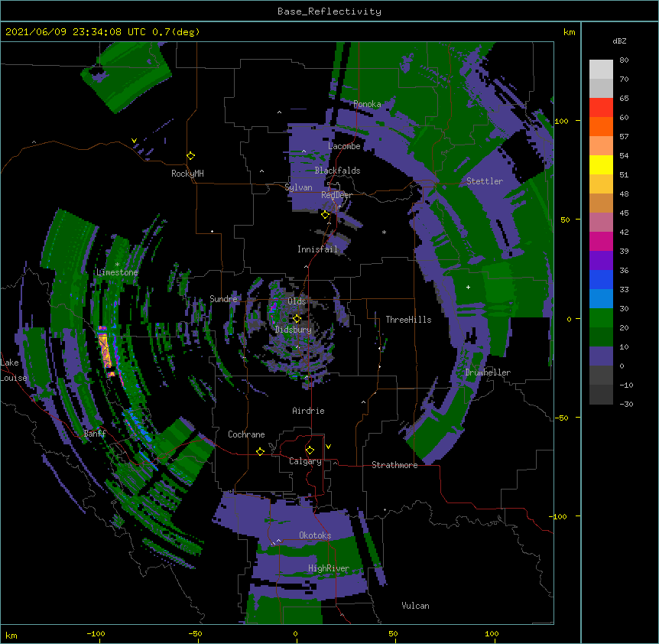Click the Base_Reflectivity title
Viewport: 659px width, 644px height.
pyautogui.click(x=329, y=11)
